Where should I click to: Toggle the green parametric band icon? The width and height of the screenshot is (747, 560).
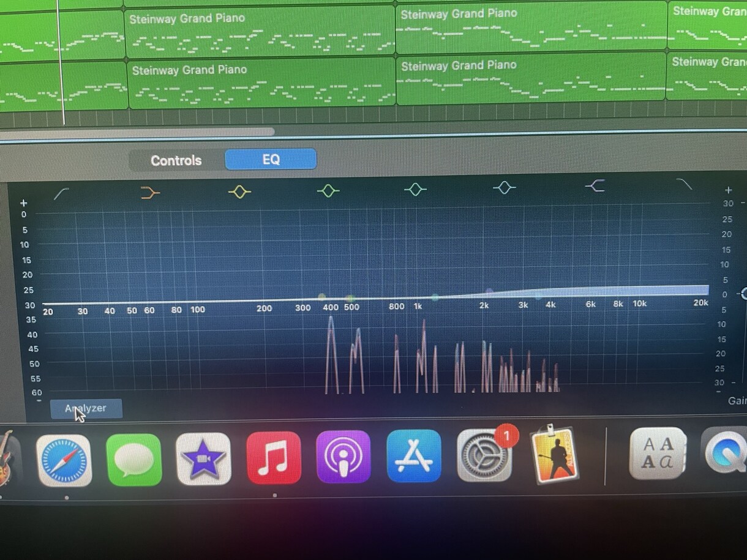point(328,191)
